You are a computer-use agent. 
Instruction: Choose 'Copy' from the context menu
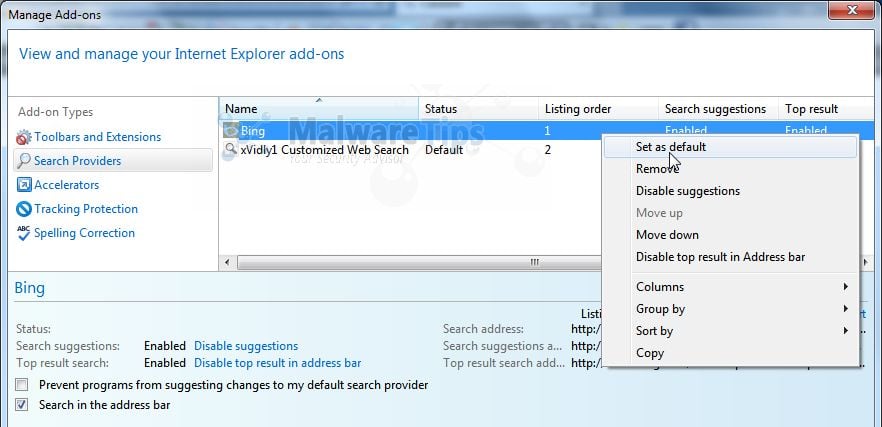[730, 353]
